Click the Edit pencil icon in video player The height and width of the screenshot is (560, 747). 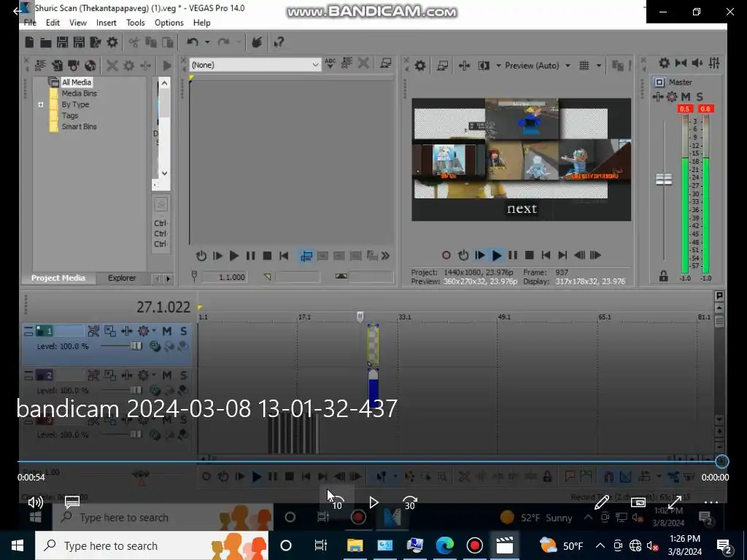(602, 502)
